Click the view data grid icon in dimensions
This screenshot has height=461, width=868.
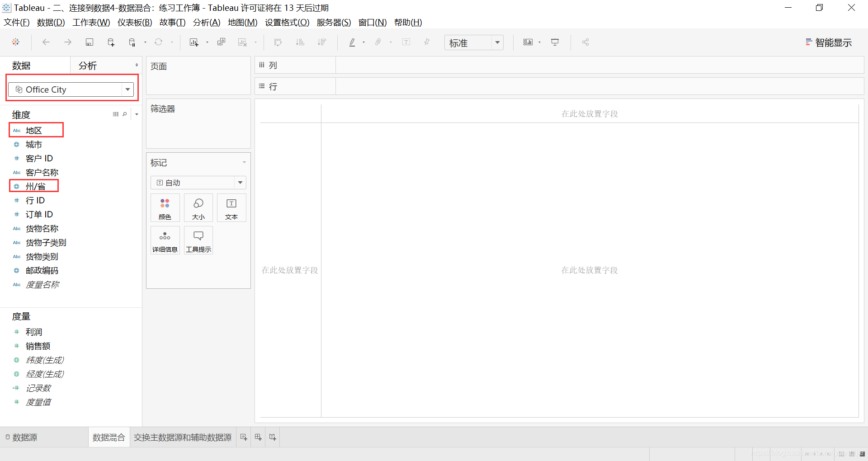116,114
